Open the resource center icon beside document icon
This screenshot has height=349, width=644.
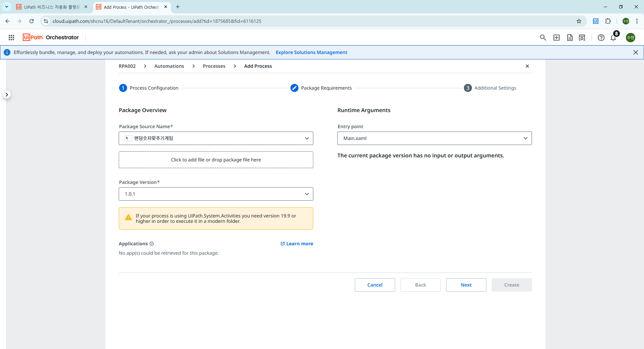[582, 38]
